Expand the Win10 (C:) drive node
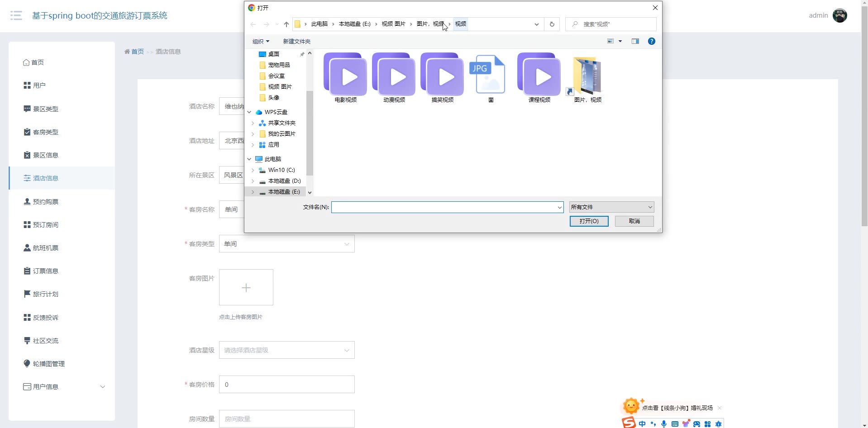868x428 pixels. coord(253,170)
